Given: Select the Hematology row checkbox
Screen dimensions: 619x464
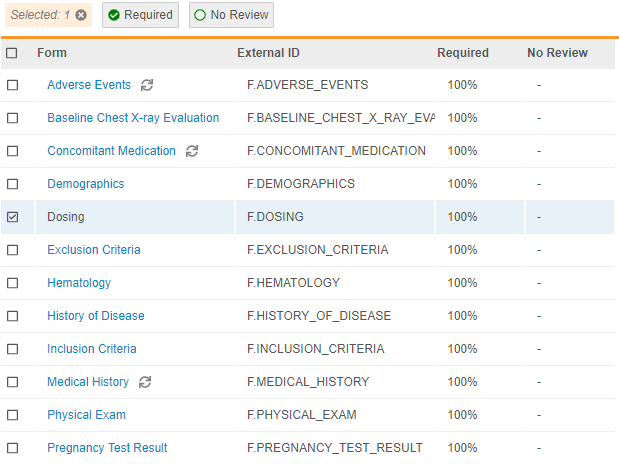Looking at the screenshot, I should 12,283.
